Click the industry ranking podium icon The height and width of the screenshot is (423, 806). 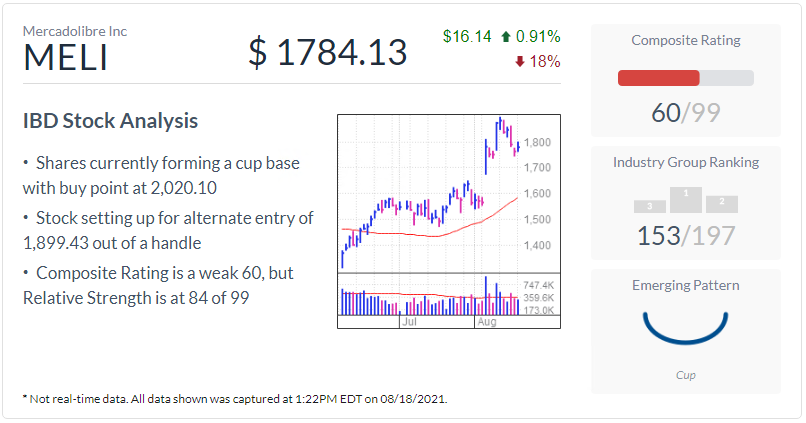click(x=685, y=200)
